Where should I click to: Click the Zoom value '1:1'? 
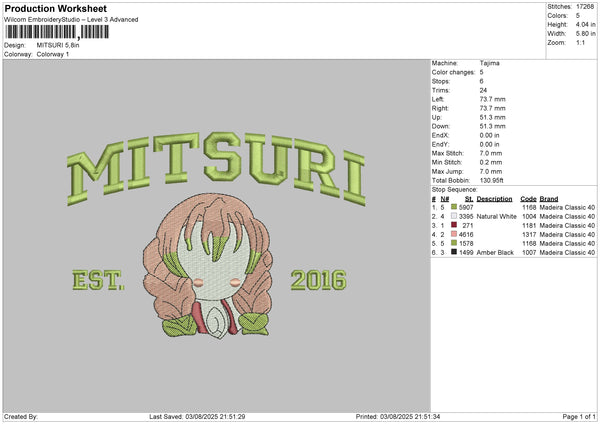(x=580, y=43)
